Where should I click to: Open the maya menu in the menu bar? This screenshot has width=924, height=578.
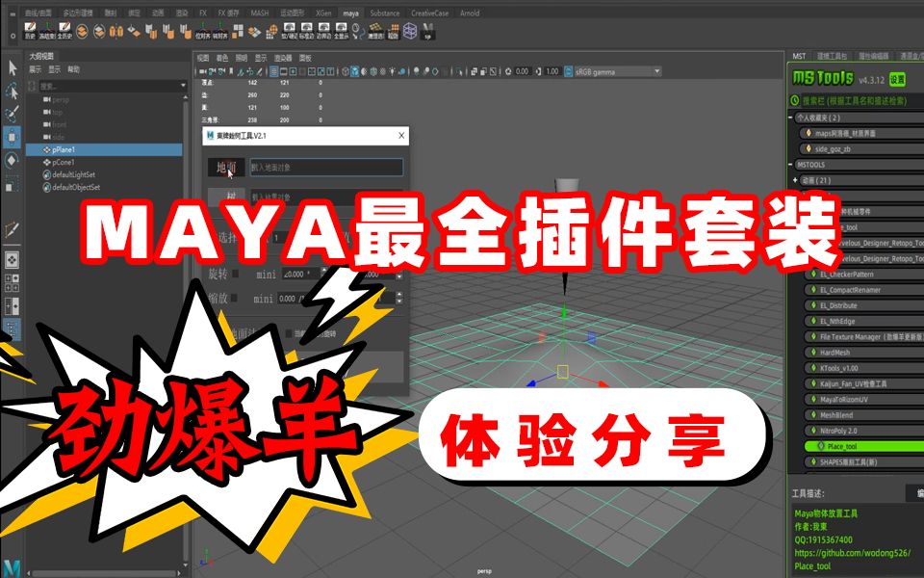(x=353, y=14)
